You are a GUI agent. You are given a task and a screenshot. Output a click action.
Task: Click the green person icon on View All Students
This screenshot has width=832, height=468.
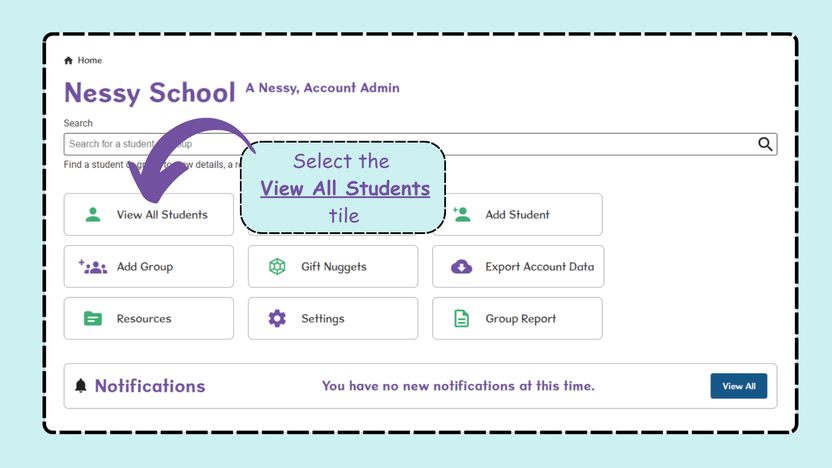[x=93, y=214]
